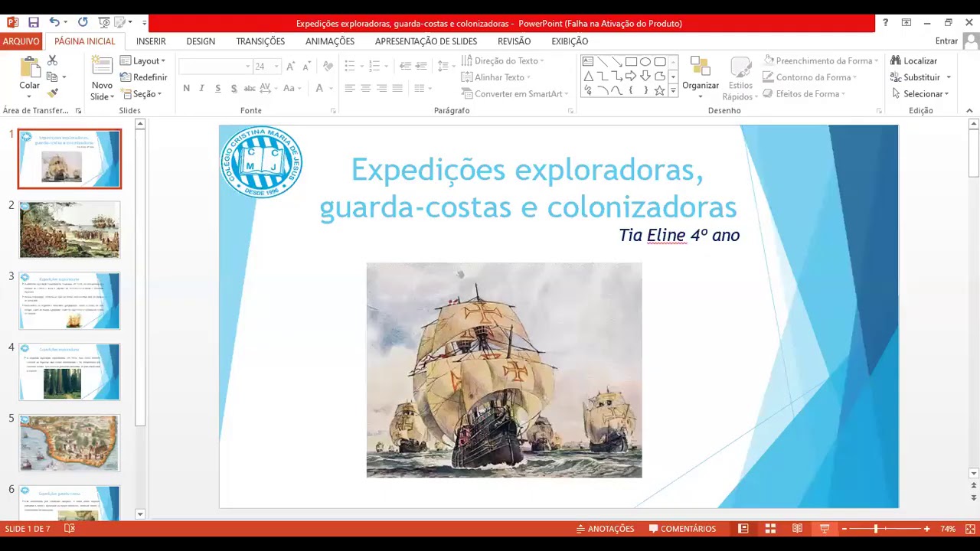Click the Format Painter brush icon

point(52,93)
